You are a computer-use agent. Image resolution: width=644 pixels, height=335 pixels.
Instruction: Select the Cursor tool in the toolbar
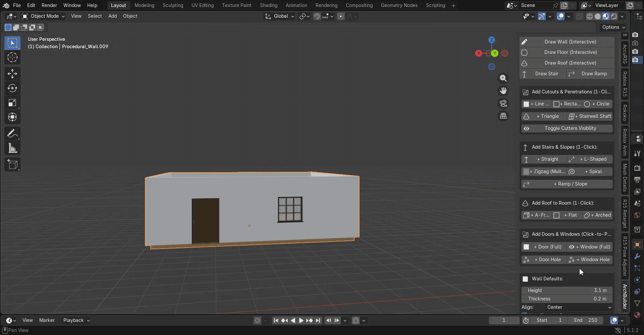point(12,58)
